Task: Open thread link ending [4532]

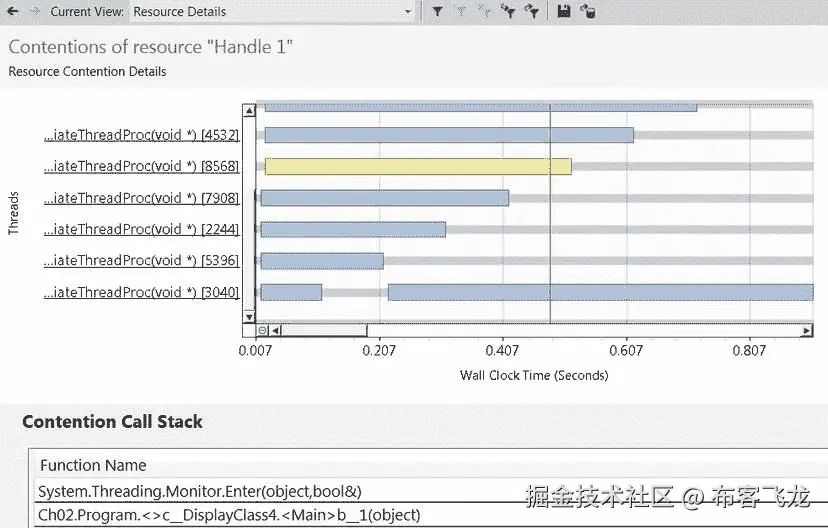Action: 142,135
